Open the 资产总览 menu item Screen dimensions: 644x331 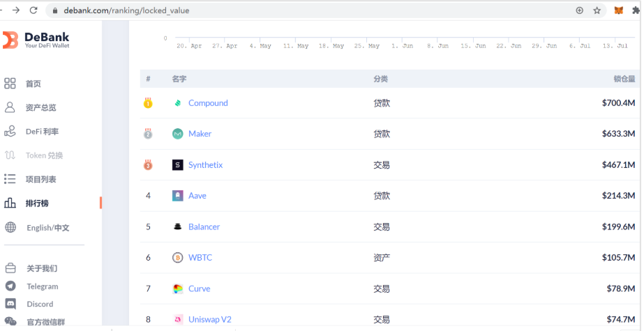(40, 107)
